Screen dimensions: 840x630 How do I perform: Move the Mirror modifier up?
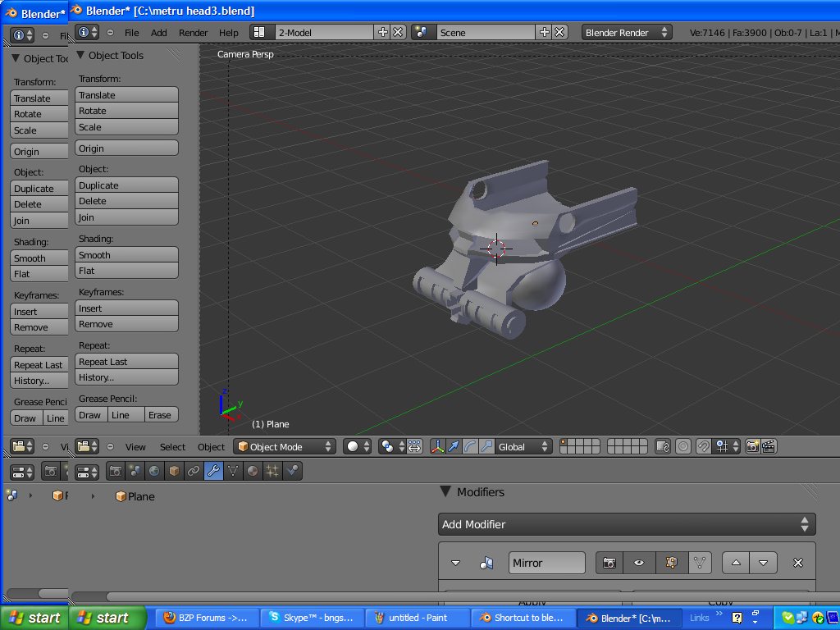click(x=736, y=564)
